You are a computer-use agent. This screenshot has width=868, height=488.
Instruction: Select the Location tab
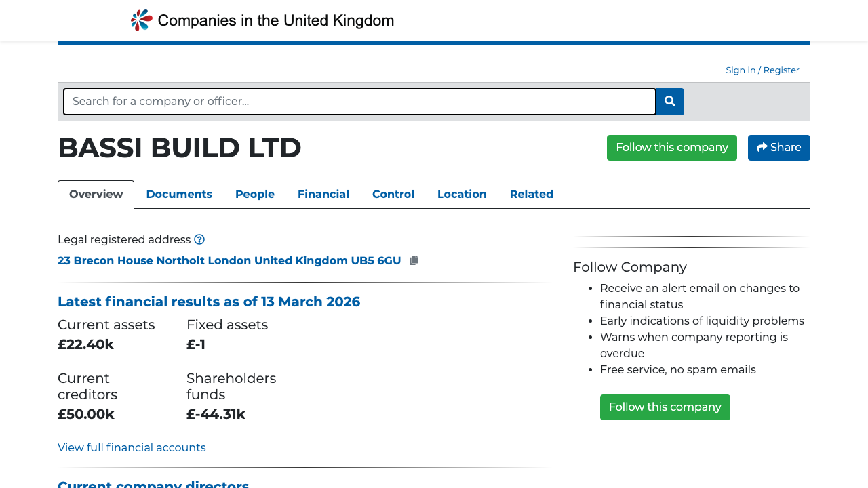coord(462,194)
